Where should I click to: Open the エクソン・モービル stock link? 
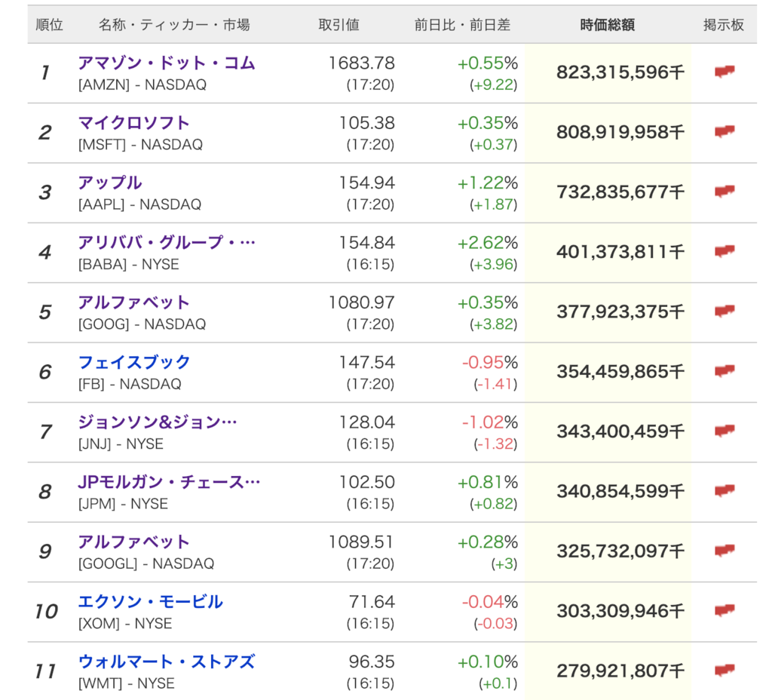[x=151, y=601]
